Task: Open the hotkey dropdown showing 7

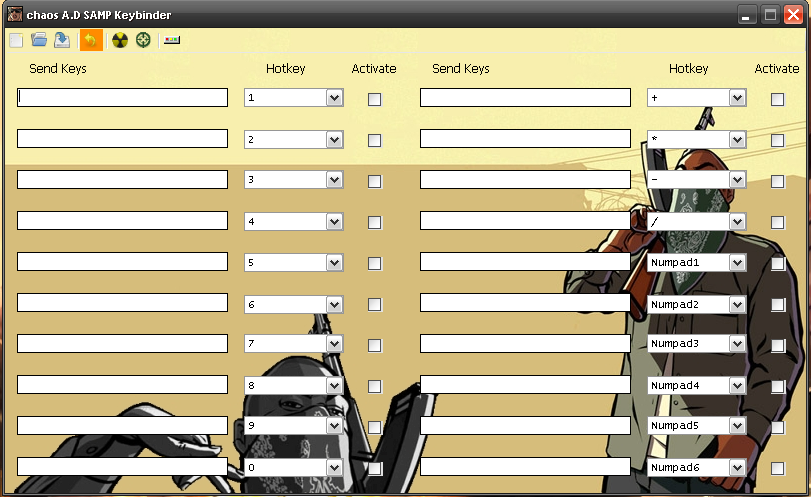Action: tap(334, 344)
